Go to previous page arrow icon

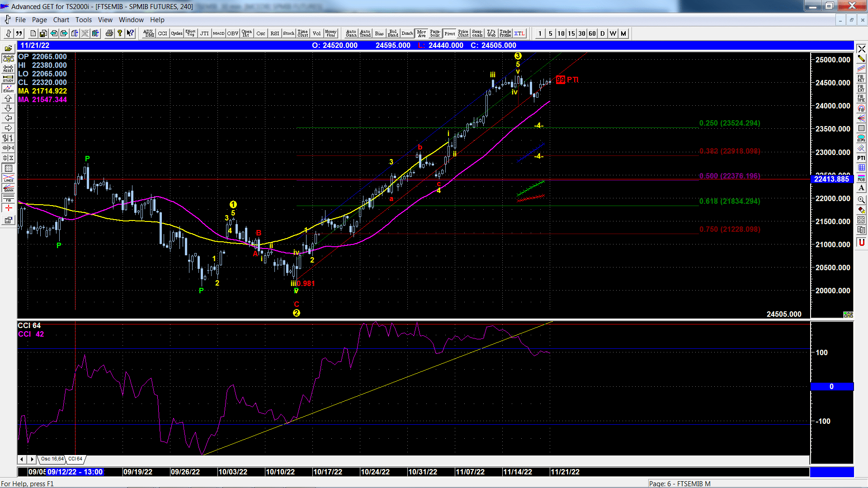(x=54, y=33)
